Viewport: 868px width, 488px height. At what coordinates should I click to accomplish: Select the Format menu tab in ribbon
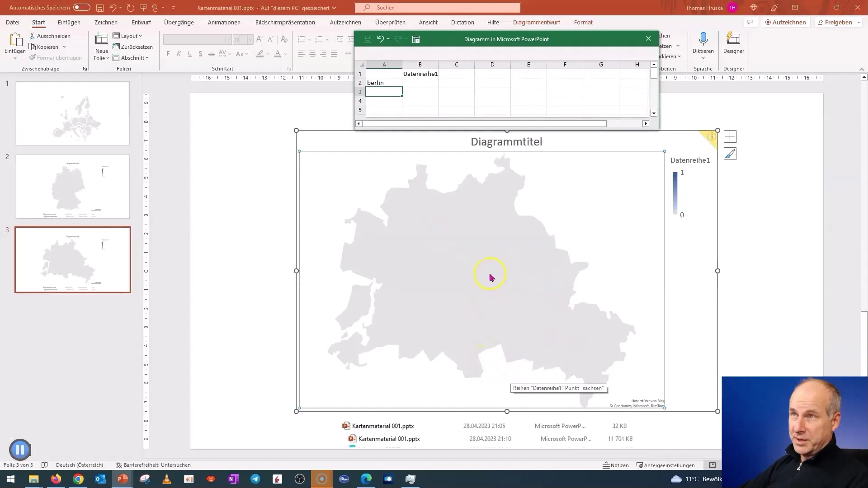(584, 22)
